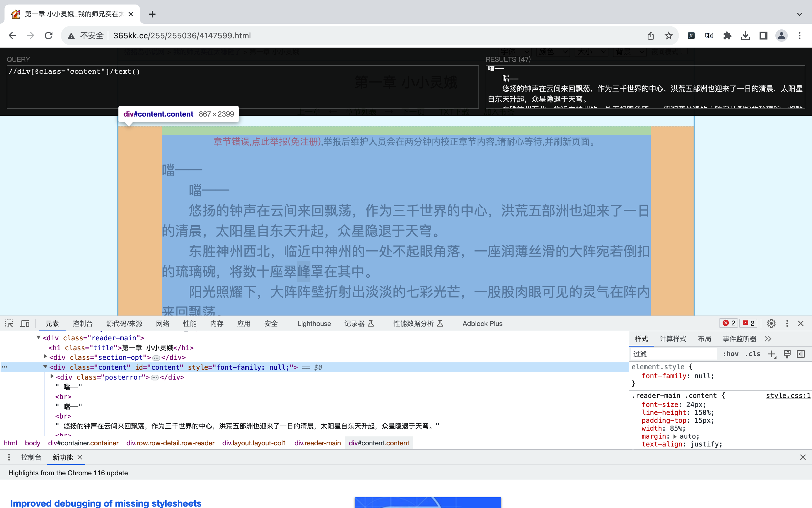Open the extensions puzzle icon
This screenshot has width=812, height=508.
click(x=727, y=36)
